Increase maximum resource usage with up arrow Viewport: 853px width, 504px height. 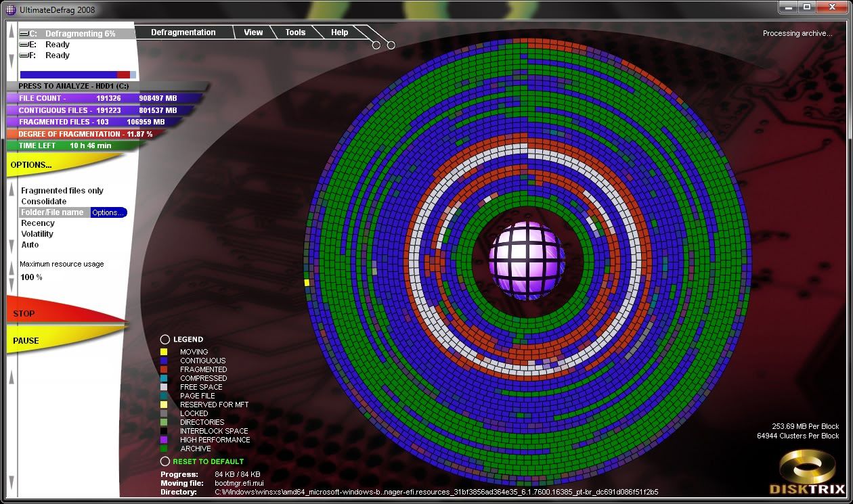(11, 269)
